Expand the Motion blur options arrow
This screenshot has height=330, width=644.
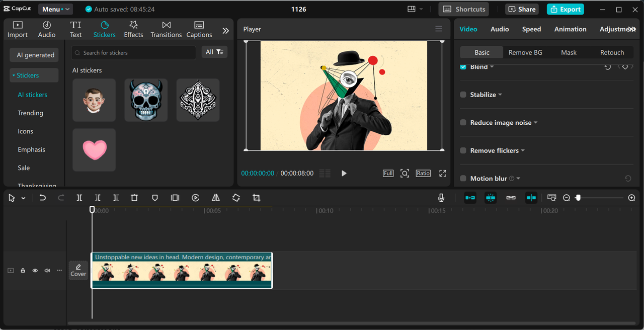(519, 179)
